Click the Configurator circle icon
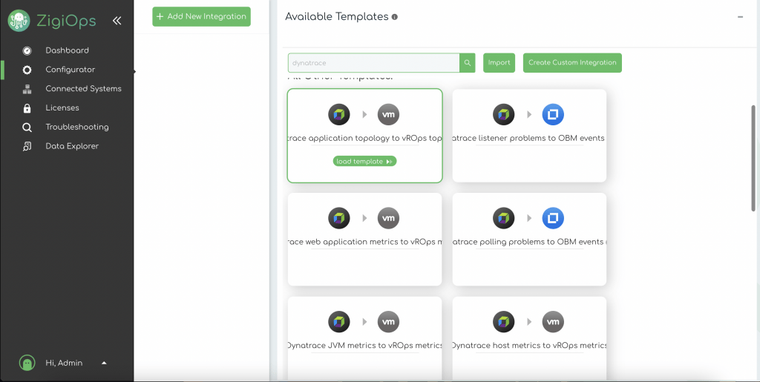 click(x=27, y=70)
